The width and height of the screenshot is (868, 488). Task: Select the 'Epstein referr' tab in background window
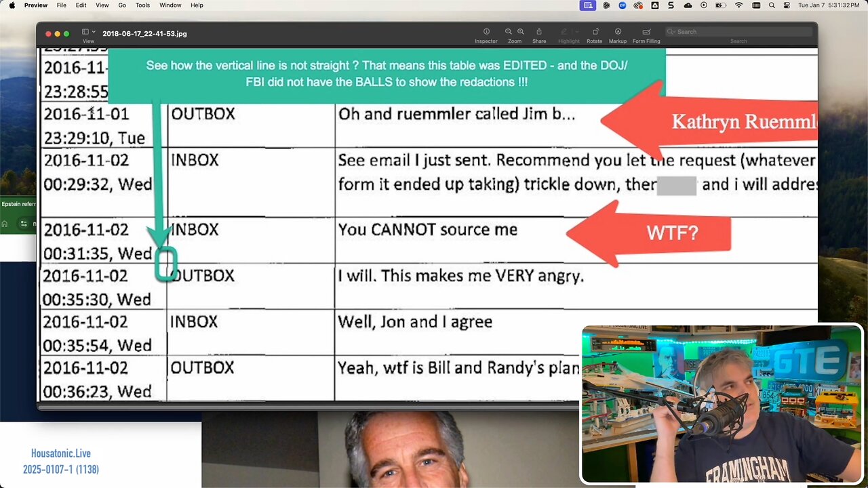18,204
